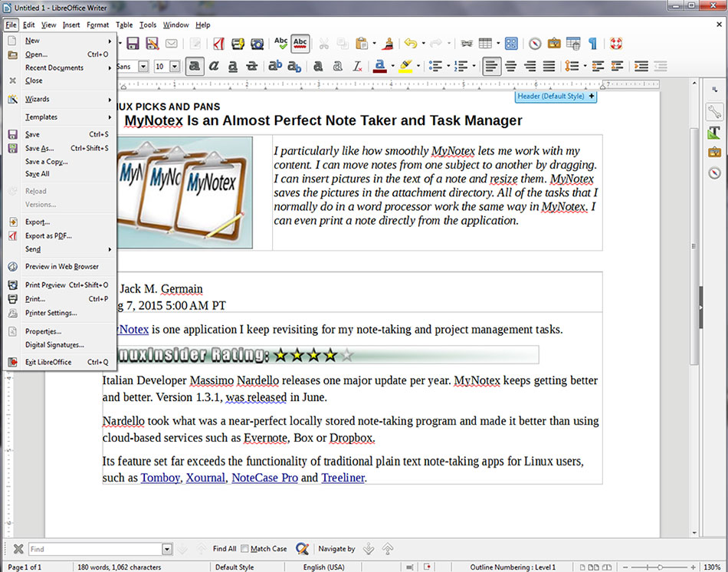Click the Superscript icon
This screenshot has width=728, height=572.
click(275, 67)
